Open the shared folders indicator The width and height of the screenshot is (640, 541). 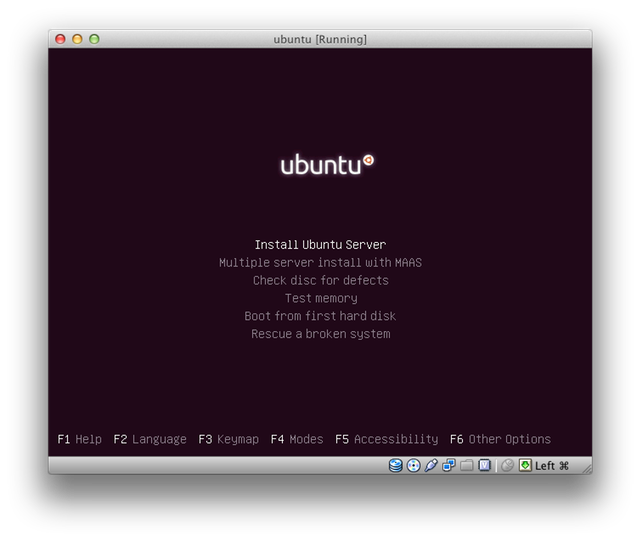pos(467,465)
